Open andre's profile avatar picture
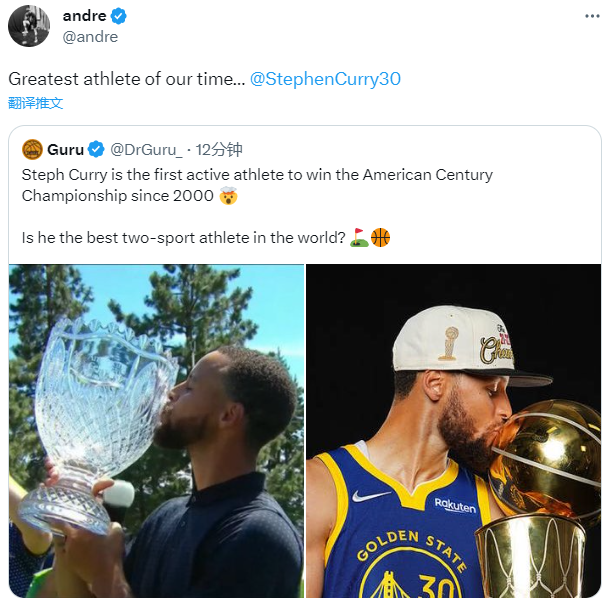 [29, 25]
